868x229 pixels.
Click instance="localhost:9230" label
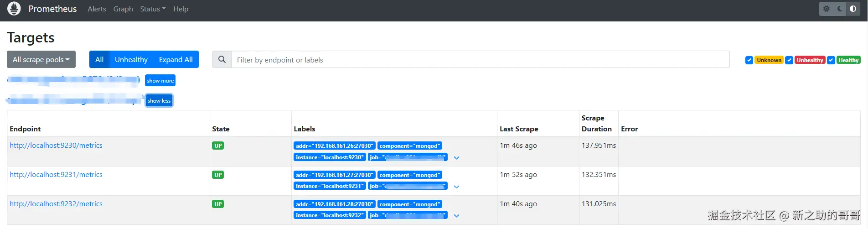(330, 157)
